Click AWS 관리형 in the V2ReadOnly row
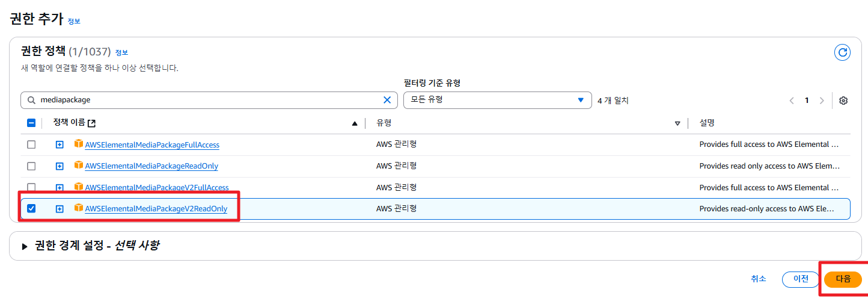Screen dimensions: 868x301 [x=397, y=208]
